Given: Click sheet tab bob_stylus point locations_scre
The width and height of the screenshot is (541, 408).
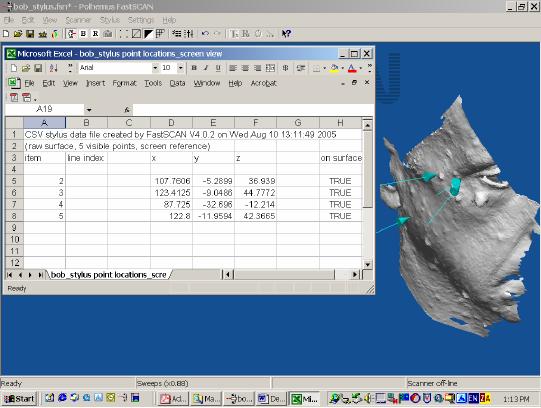Looking at the screenshot, I should 108,275.
